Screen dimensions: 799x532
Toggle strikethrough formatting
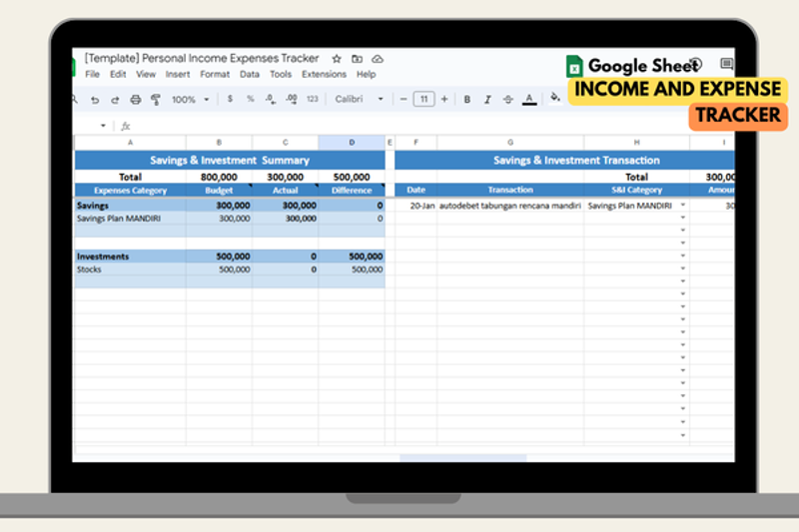pos(508,100)
